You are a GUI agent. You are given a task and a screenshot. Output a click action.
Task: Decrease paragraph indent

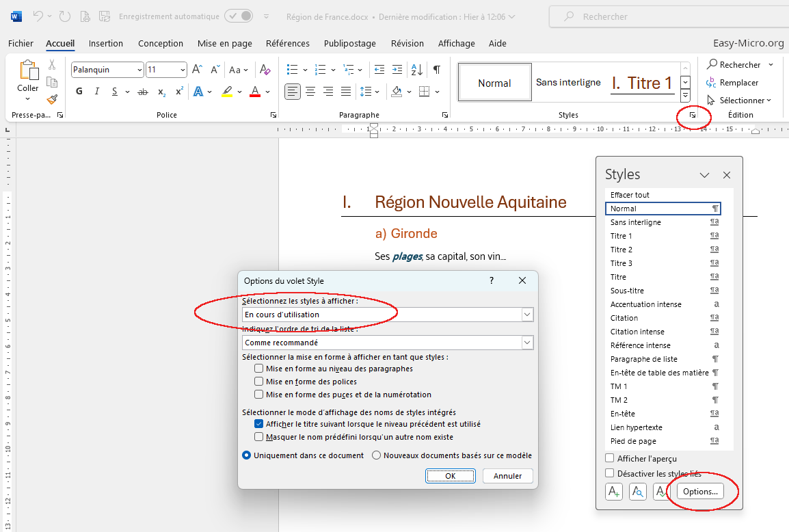(379, 70)
